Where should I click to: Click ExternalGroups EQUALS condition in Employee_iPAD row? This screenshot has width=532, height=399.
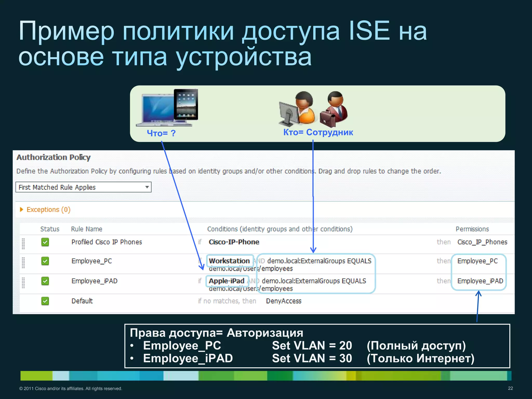(314, 281)
